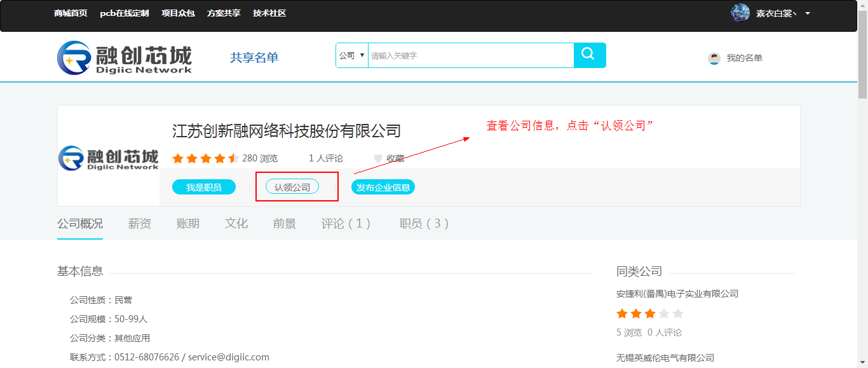
Task: Open 项目众包 in top navigation
Action: pos(178,13)
